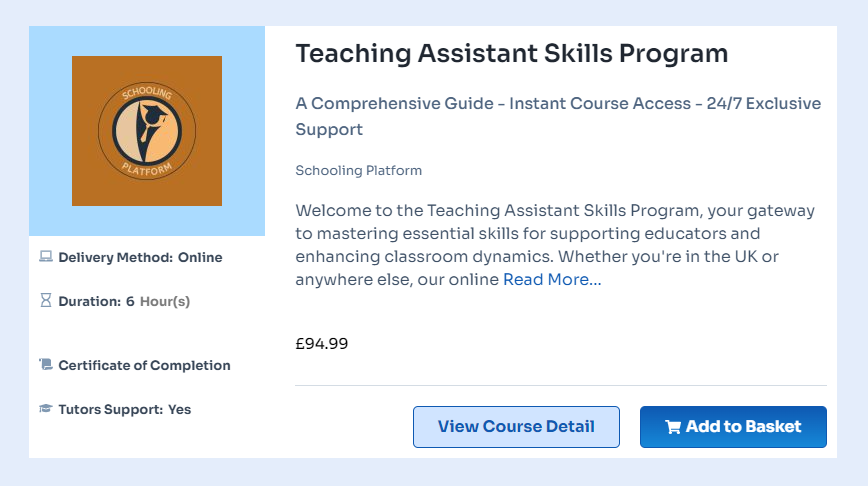Click the hourglass icon next to Duration
The height and width of the screenshot is (486, 868).
pos(45,301)
